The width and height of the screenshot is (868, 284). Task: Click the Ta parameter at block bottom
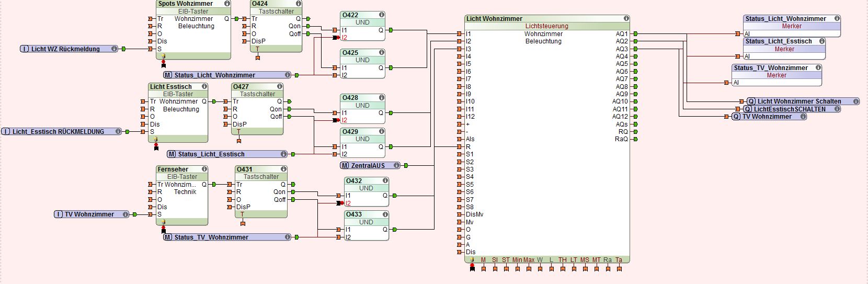619,260
